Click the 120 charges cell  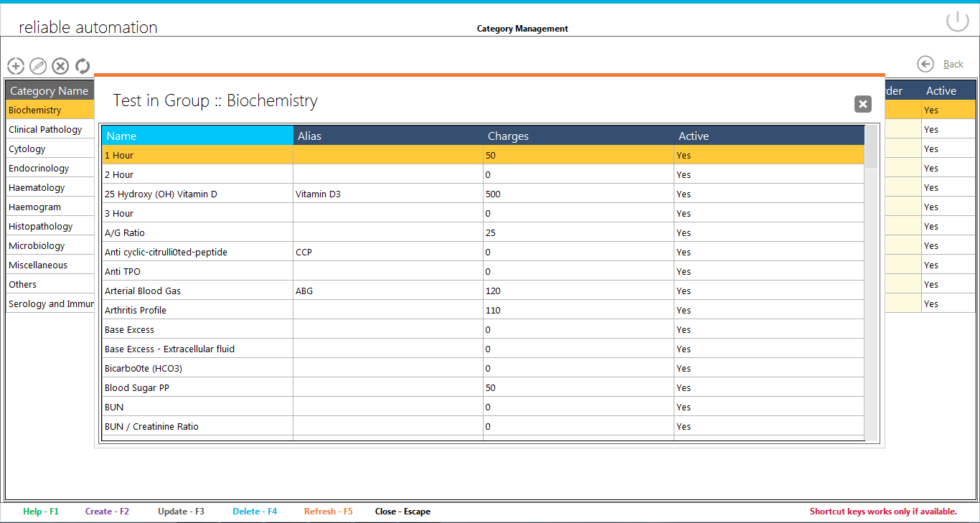pyautogui.click(x=578, y=291)
